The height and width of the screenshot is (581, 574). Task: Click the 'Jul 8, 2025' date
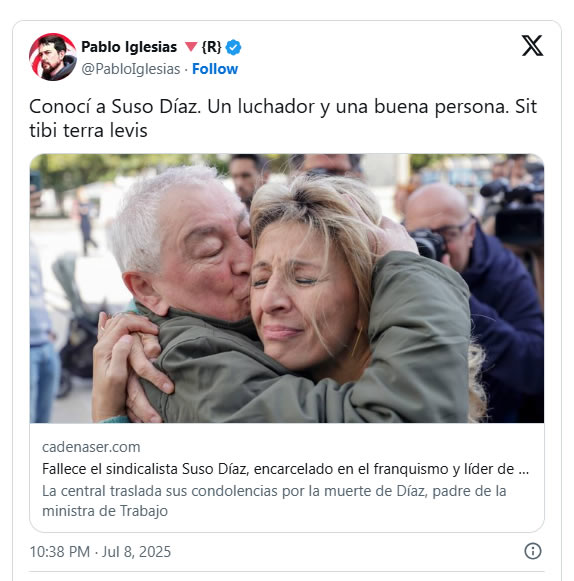[x=136, y=552]
